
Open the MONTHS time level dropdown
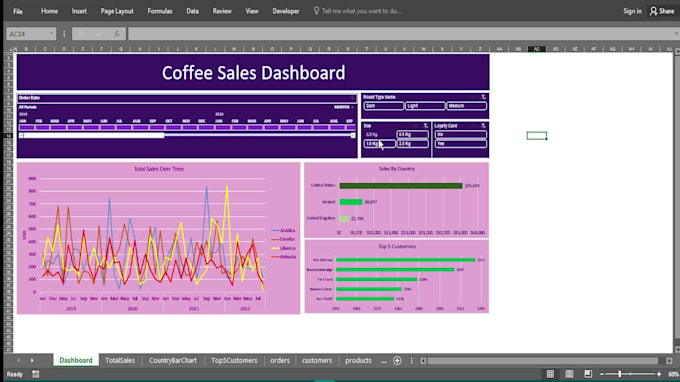coord(344,107)
